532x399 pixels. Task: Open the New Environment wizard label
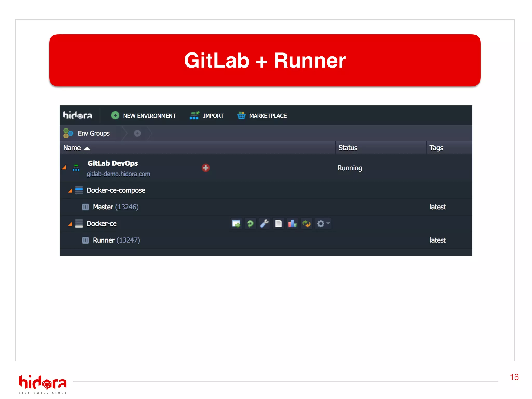[149, 116]
